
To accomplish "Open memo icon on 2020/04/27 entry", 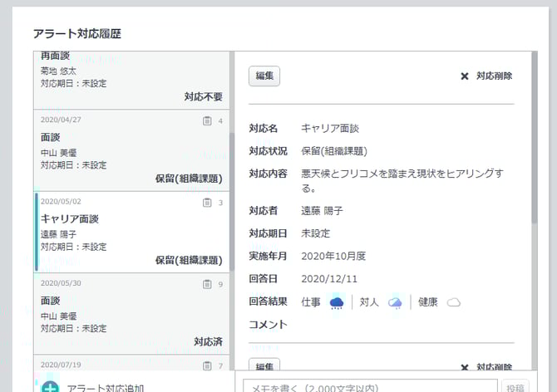I will pos(207,121).
